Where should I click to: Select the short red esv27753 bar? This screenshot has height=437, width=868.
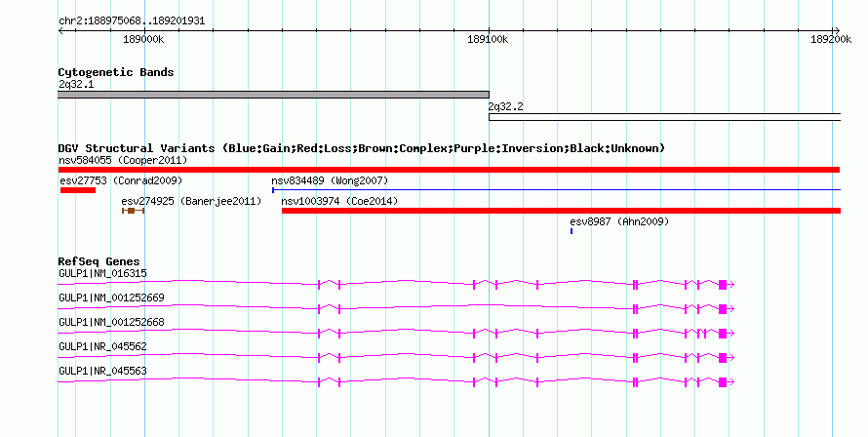click(78, 190)
